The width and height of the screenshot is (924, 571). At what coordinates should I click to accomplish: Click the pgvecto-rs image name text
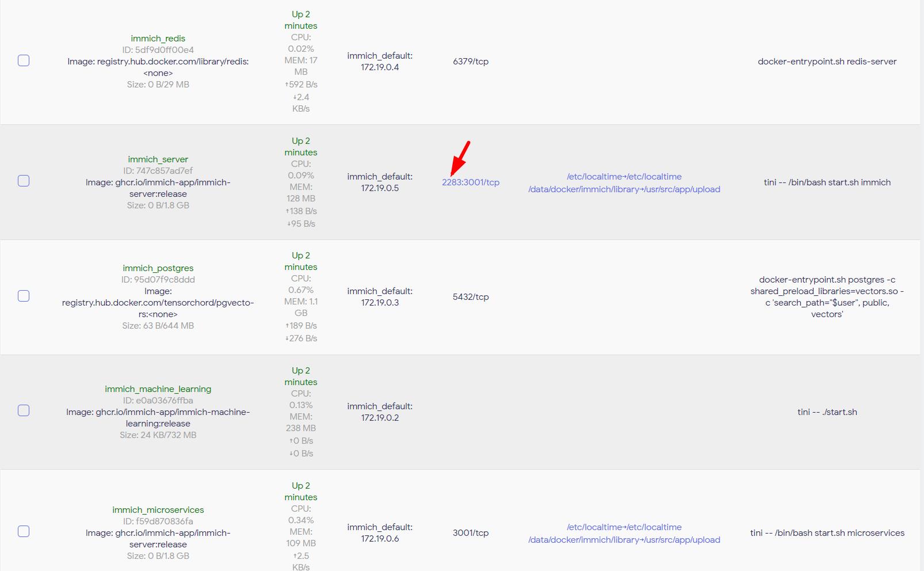pyautogui.click(x=158, y=303)
